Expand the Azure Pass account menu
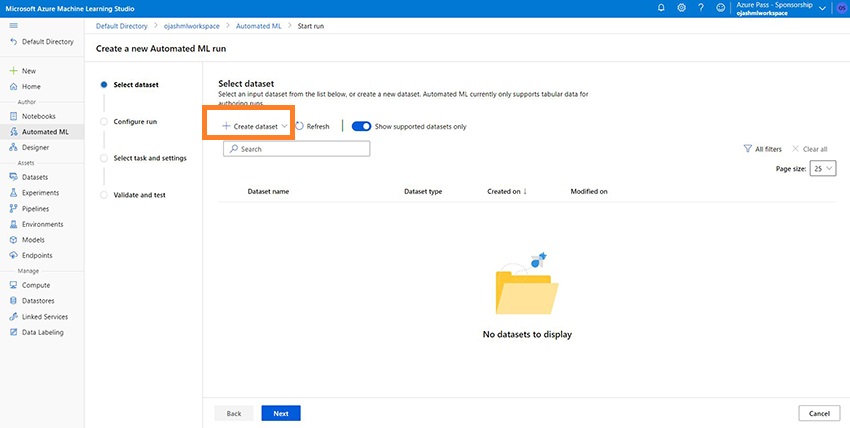This screenshot has width=850, height=428. (822, 8)
